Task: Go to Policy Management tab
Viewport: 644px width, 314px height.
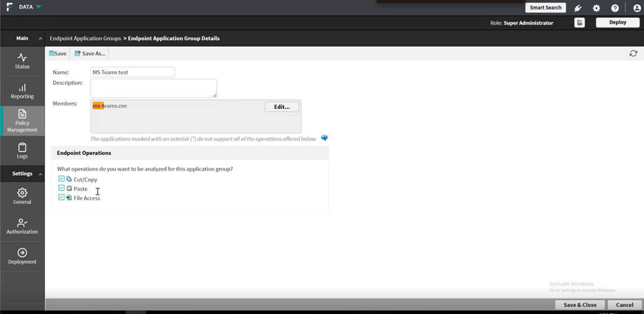Action: click(22, 121)
